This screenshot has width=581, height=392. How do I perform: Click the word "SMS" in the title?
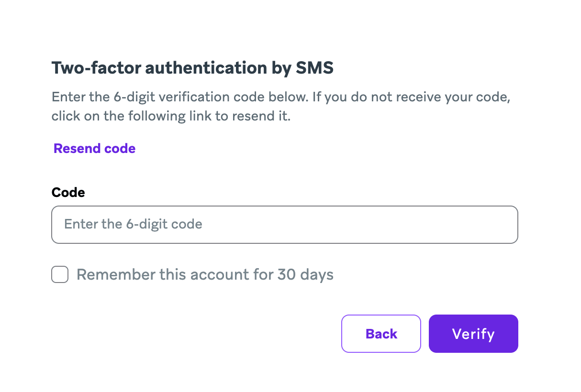point(314,68)
